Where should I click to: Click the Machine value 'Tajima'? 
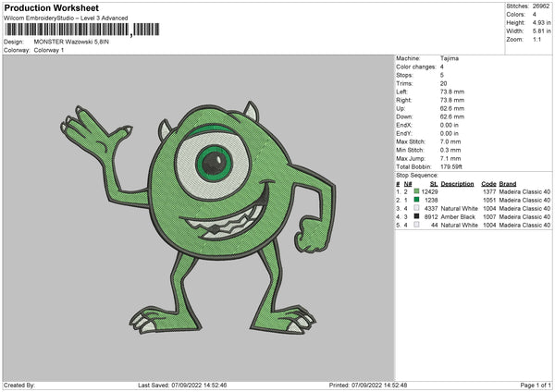(x=450, y=58)
